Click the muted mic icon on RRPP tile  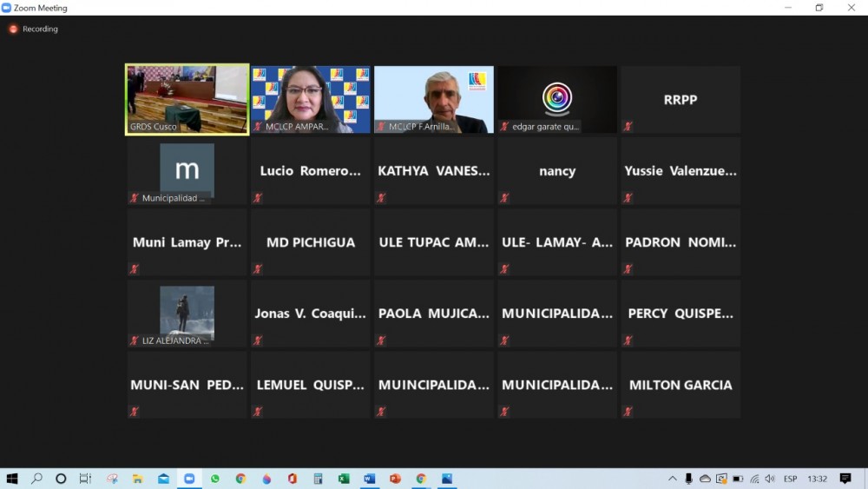click(628, 127)
